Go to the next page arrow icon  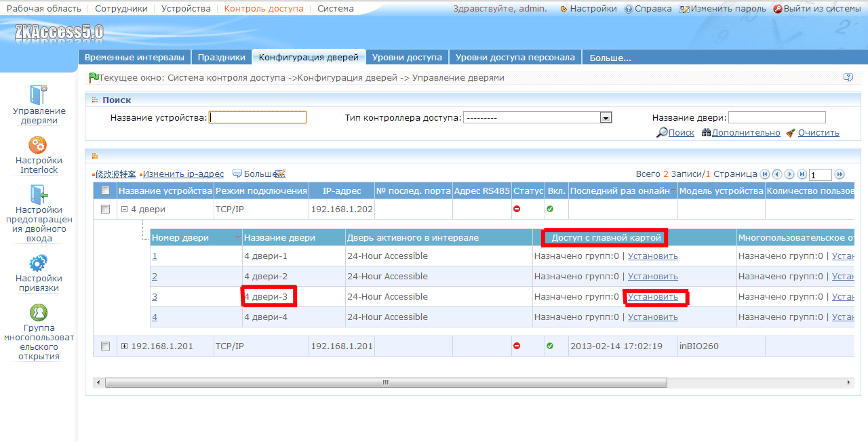(x=790, y=174)
